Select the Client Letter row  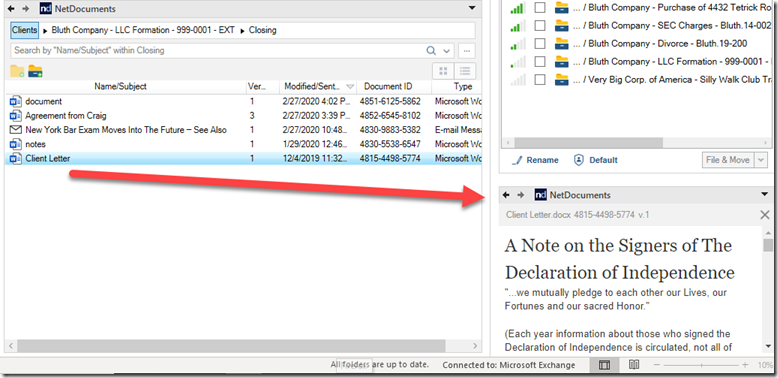pos(243,159)
